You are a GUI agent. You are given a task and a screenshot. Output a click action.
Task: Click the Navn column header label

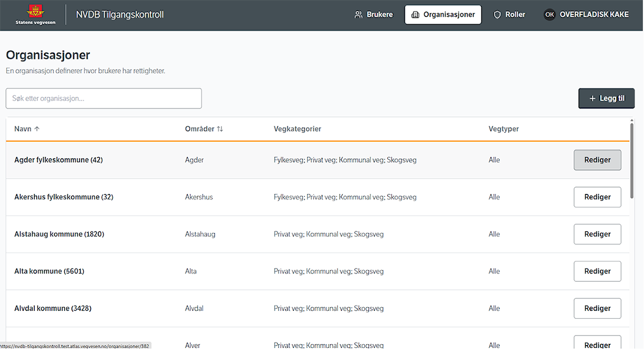tap(23, 129)
